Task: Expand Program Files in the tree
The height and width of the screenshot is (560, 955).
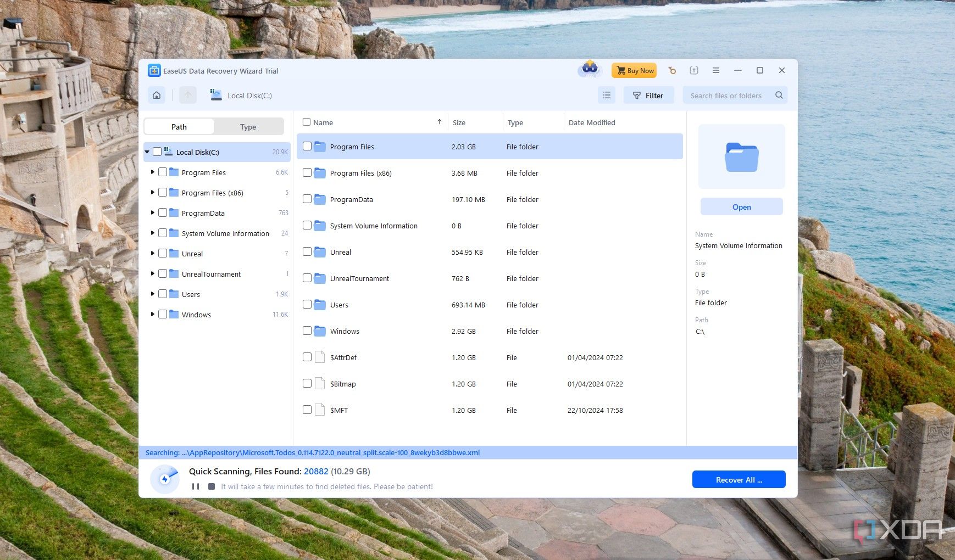Action: pyautogui.click(x=152, y=172)
